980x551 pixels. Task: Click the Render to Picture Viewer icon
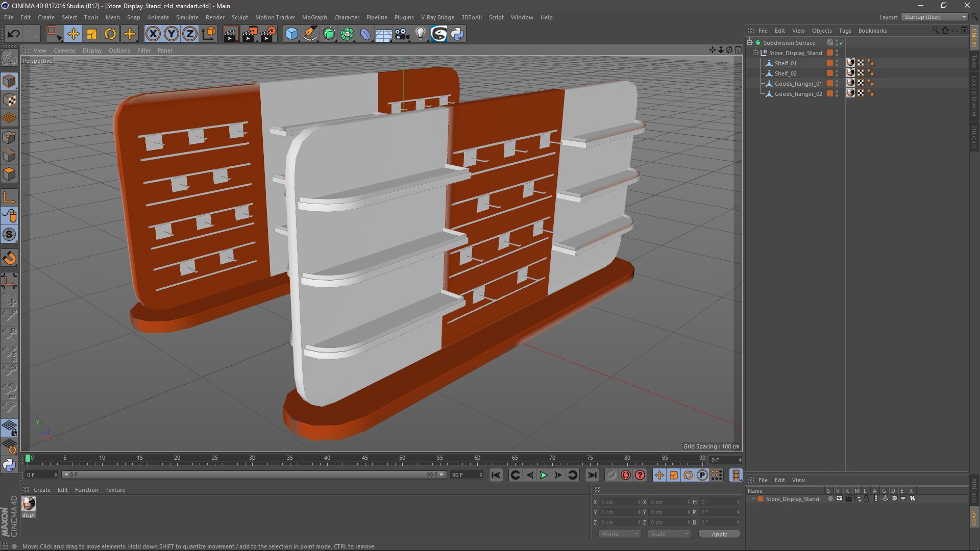tap(250, 34)
